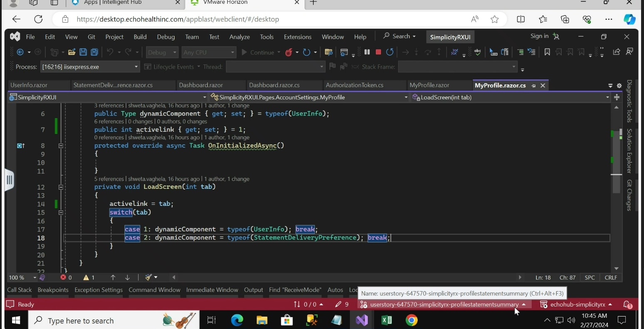Open Excel from the taskbar
This screenshot has height=329, width=644.
click(x=386, y=320)
